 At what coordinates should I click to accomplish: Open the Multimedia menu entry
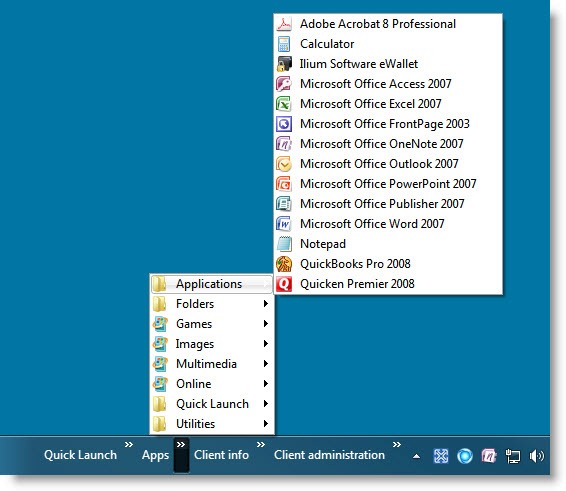coord(212,364)
